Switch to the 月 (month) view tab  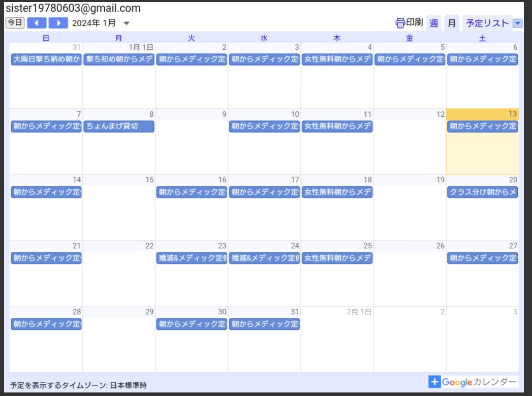tap(452, 23)
